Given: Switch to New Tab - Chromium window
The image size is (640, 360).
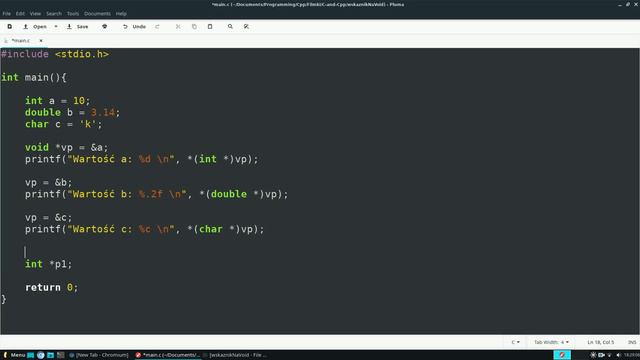Looking at the screenshot, I should 99,355.
